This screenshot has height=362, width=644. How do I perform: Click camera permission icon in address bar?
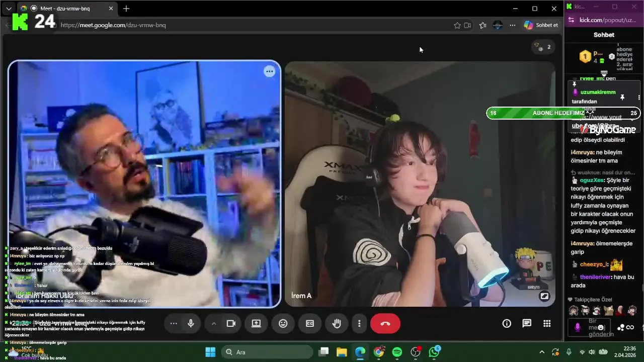[x=467, y=25]
